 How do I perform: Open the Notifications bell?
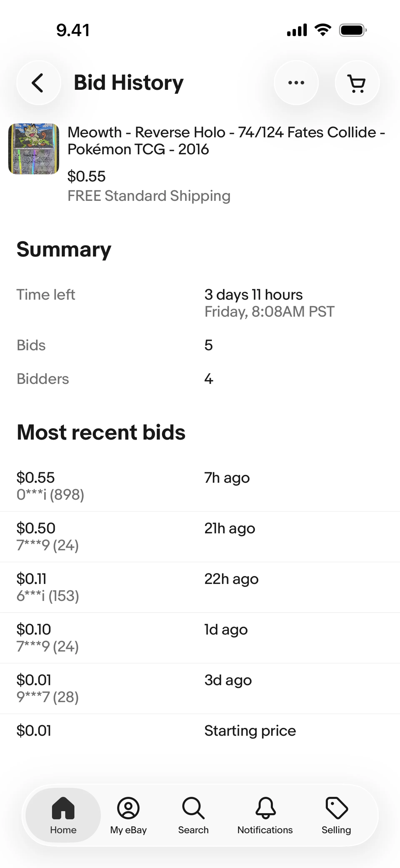click(265, 815)
